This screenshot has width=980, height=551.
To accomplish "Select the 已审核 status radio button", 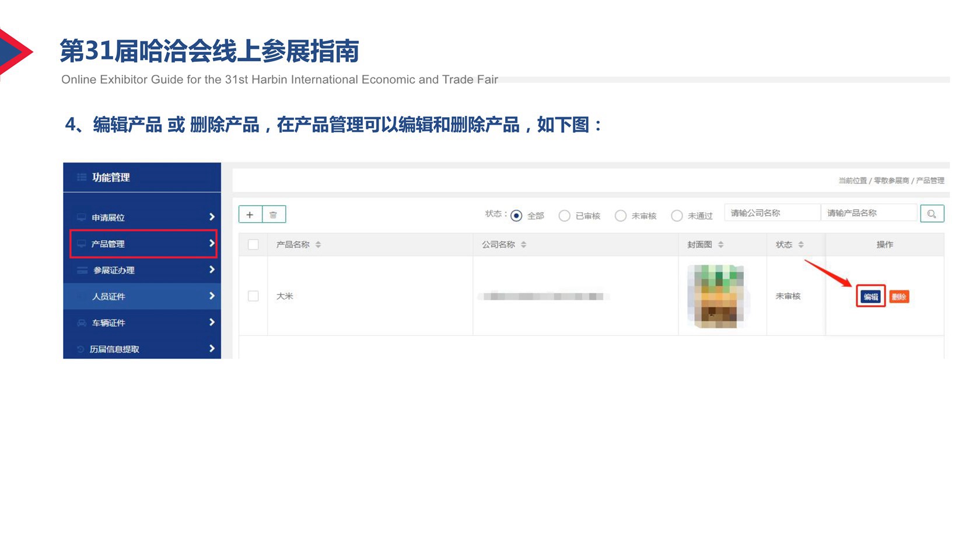I will 564,216.
